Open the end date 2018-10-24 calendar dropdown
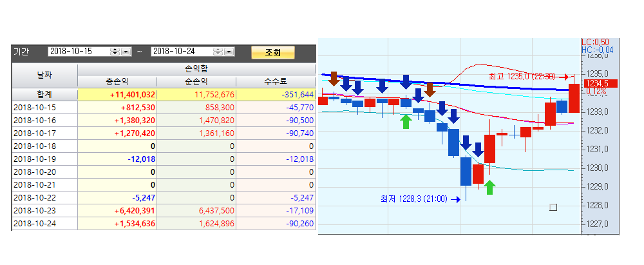644x265 pixels. point(229,52)
